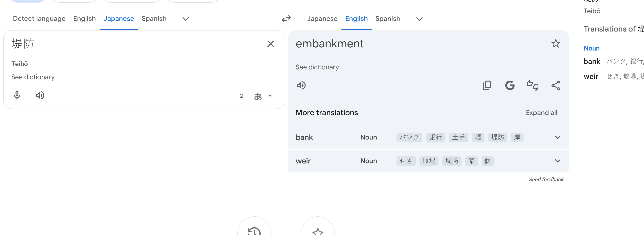Open See dictionary under source text
Screen dimensions: 644x235
click(33, 77)
